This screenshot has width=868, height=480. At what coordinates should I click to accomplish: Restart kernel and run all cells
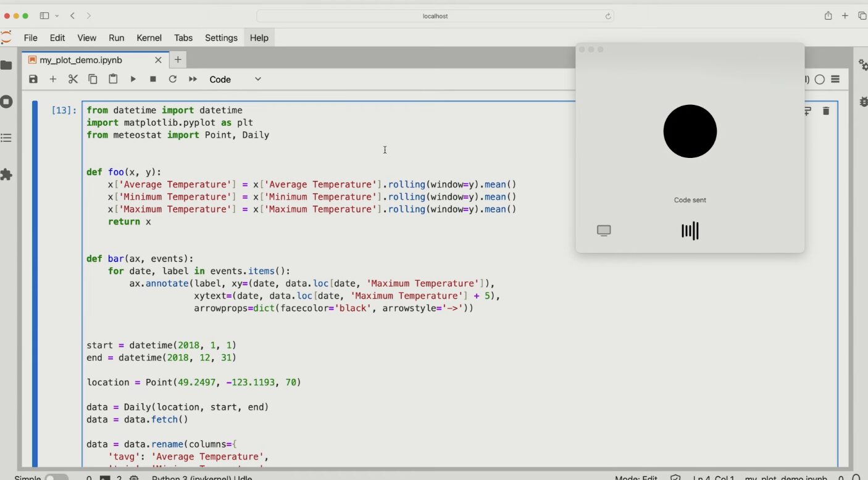pyautogui.click(x=193, y=79)
